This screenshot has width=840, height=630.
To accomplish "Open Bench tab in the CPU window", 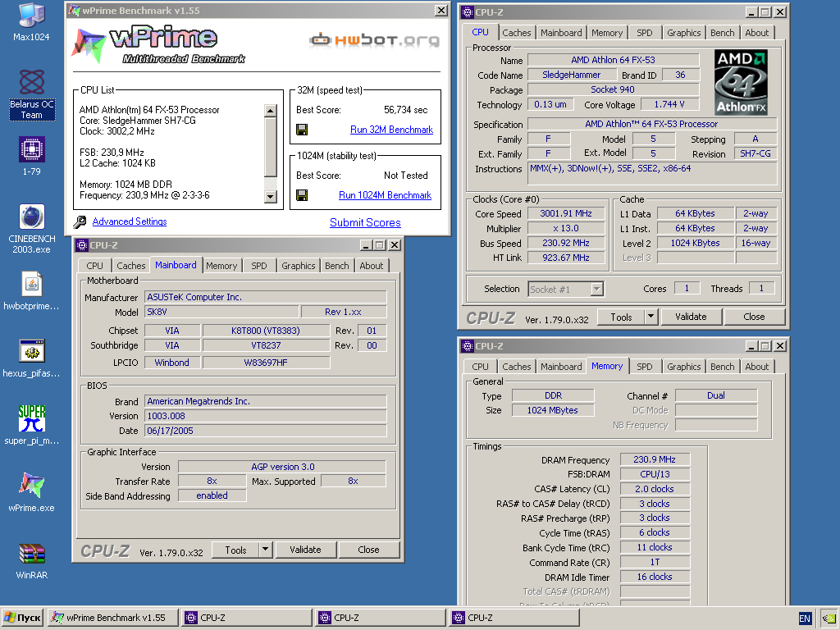I will (x=722, y=33).
